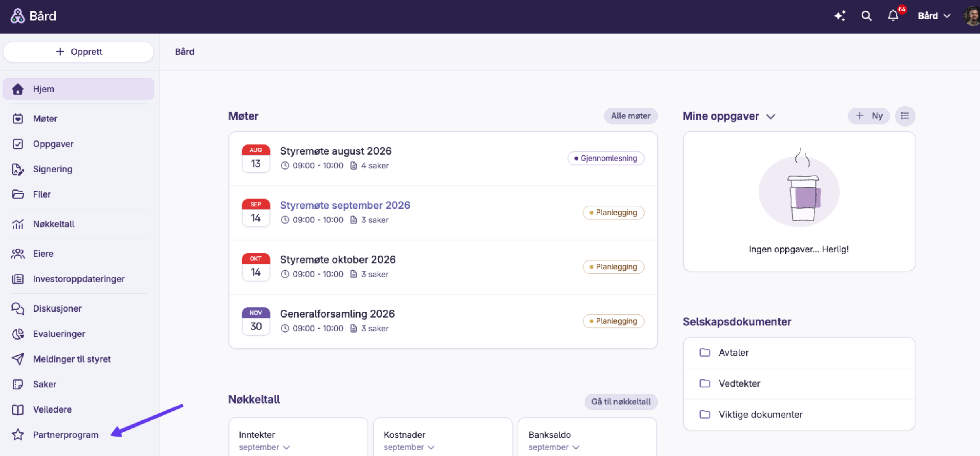Open notifications bell with 64 badge
Viewport: 980px width, 456px height.
pyautogui.click(x=894, y=15)
